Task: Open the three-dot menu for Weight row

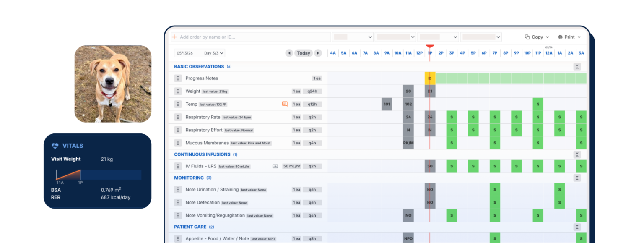Action: click(x=178, y=91)
